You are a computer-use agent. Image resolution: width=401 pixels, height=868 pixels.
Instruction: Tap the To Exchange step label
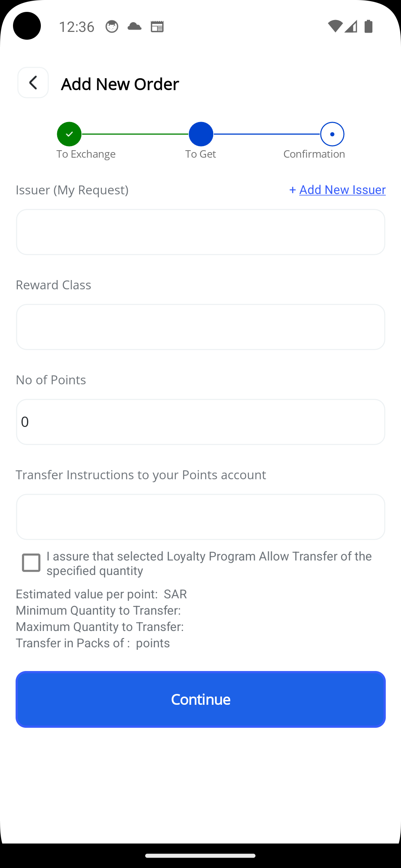86,154
